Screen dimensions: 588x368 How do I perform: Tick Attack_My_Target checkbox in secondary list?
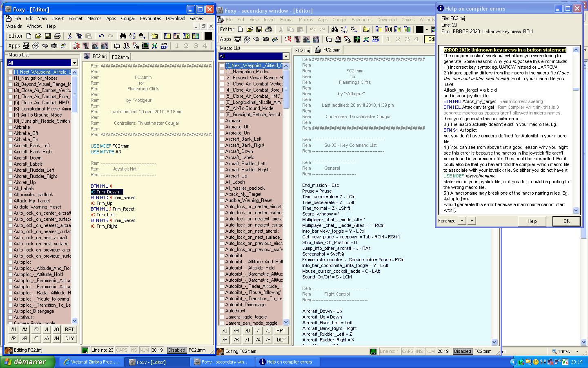click(222, 194)
